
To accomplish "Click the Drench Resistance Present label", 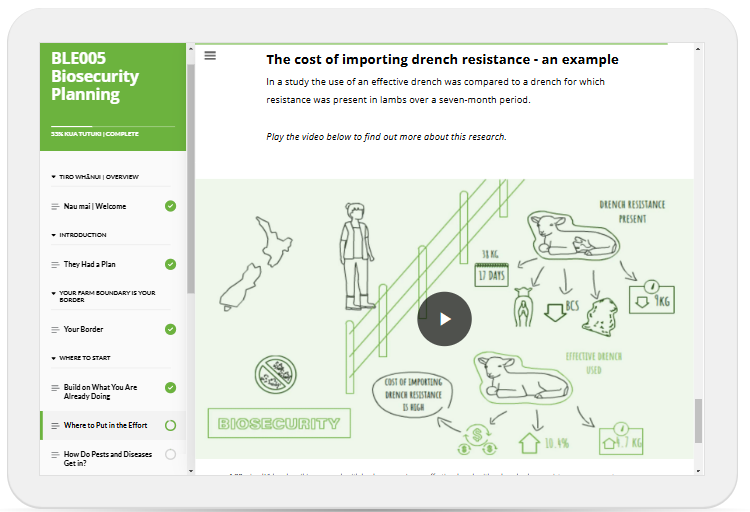I will 632,212.
